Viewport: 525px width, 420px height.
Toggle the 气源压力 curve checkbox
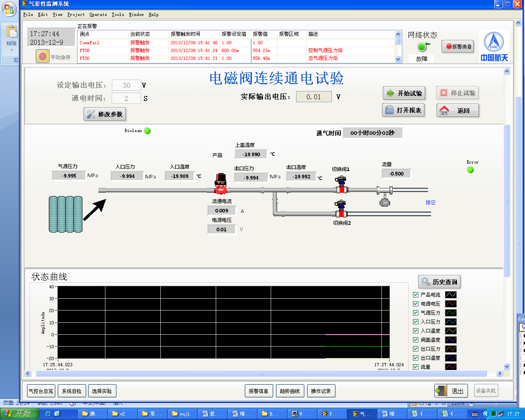(415, 313)
